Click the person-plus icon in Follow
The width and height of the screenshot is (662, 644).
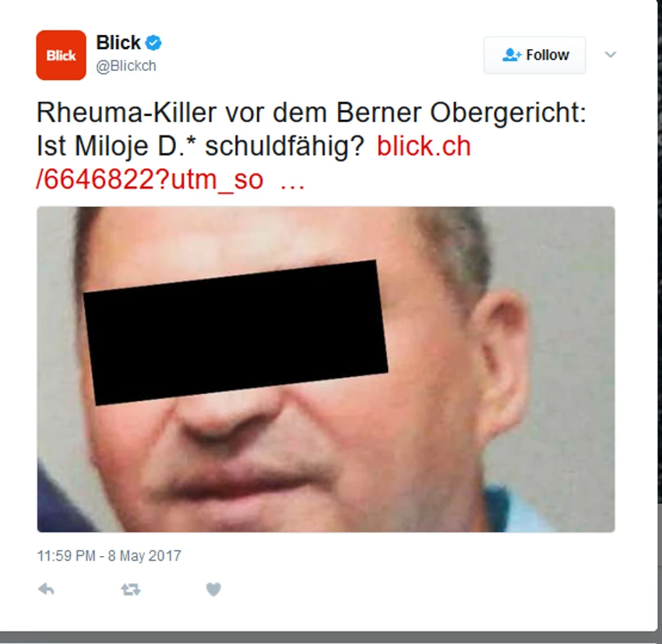[512, 55]
